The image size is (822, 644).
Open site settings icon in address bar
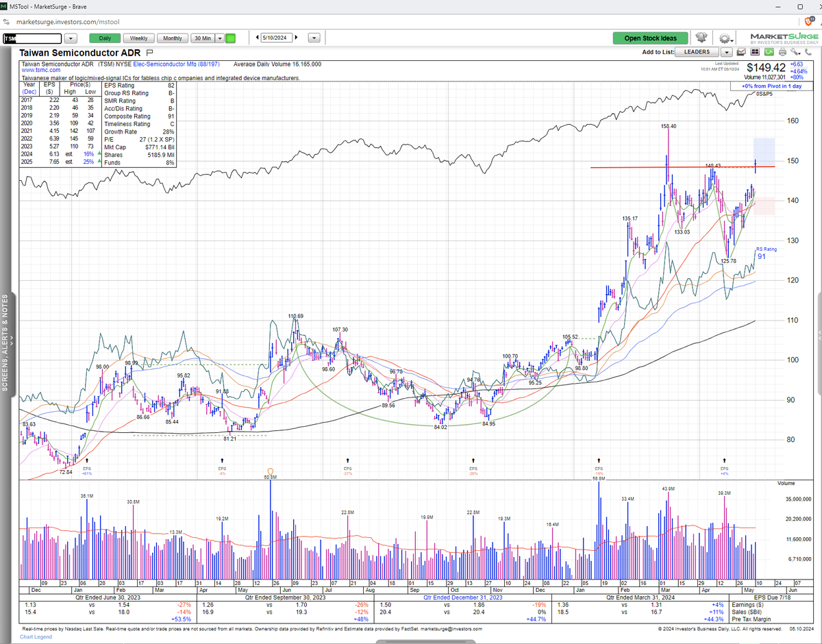coord(6,22)
